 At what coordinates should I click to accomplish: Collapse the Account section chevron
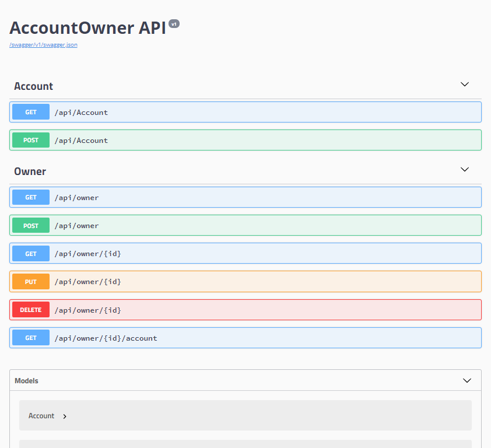coord(464,85)
